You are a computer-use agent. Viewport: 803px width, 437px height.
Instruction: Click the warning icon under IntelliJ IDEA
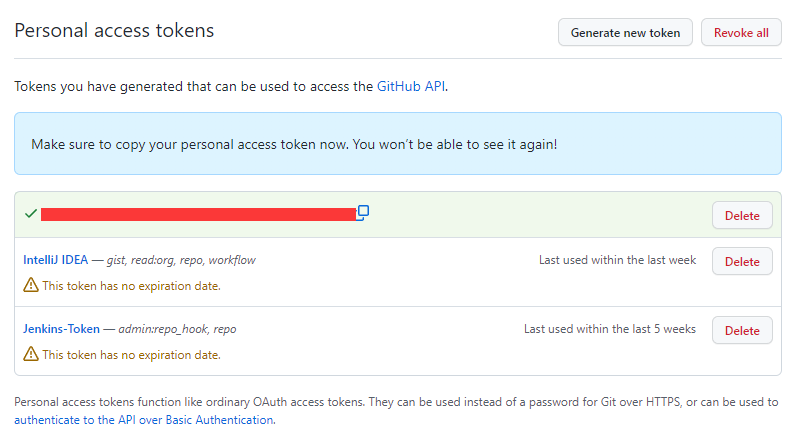coord(31,286)
